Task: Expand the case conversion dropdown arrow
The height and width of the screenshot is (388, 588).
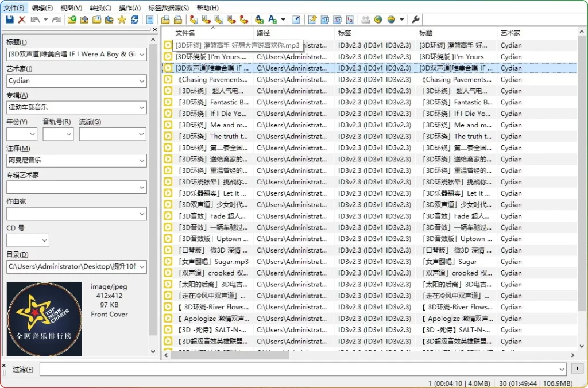Action: coord(283,19)
